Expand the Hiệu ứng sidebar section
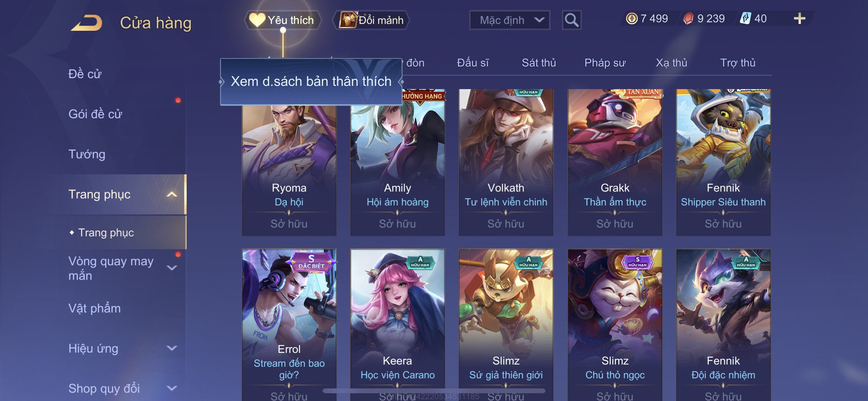 point(172,348)
